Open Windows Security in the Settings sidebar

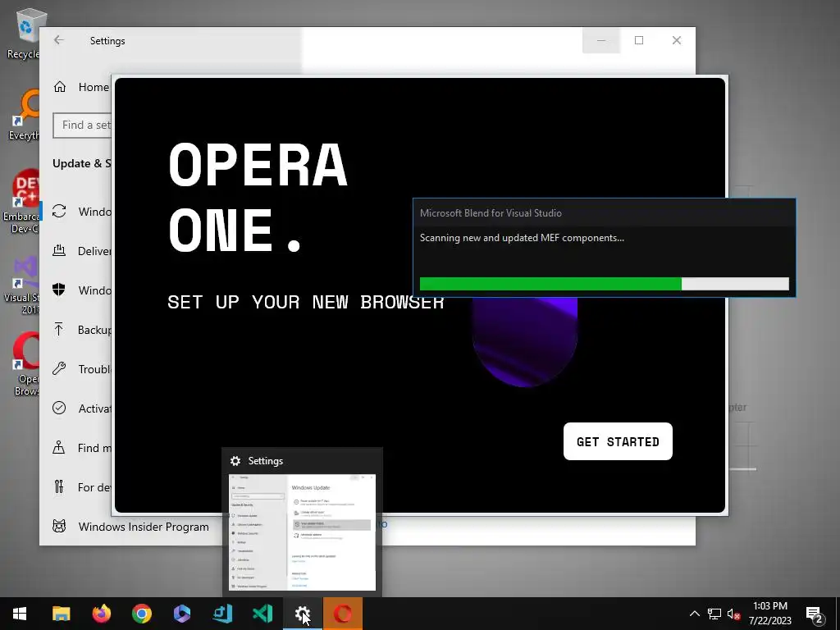pyautogui.click(x=81, y=290)
